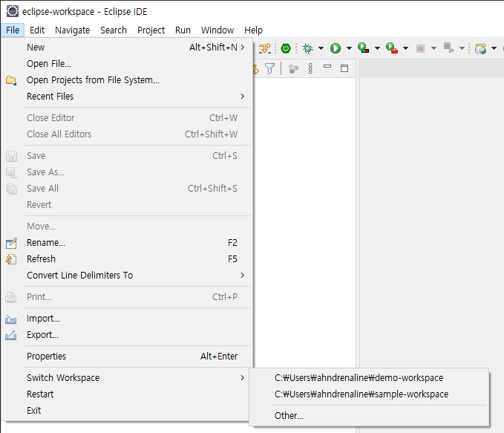Minimize the explorer view panel
Viewport: 504px width, 433px height.
point(327,67)
